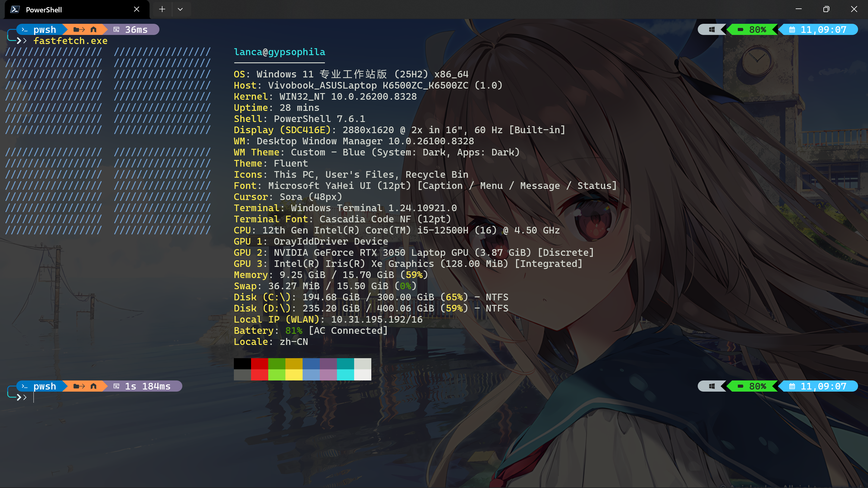The image size is (868, 488).
Task: Click the home icon in top prompt
Action: 93,30
